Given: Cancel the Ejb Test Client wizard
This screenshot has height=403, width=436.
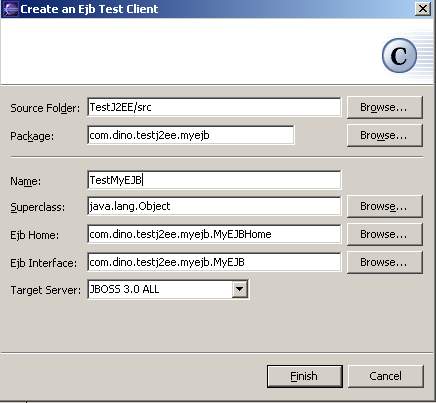Looking at the screenshot, I should (386, 376).
